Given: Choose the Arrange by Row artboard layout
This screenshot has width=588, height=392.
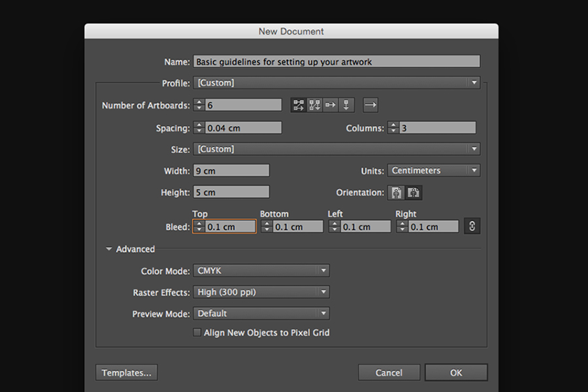Looking at the screenshot, I should (x=330, y=105).
